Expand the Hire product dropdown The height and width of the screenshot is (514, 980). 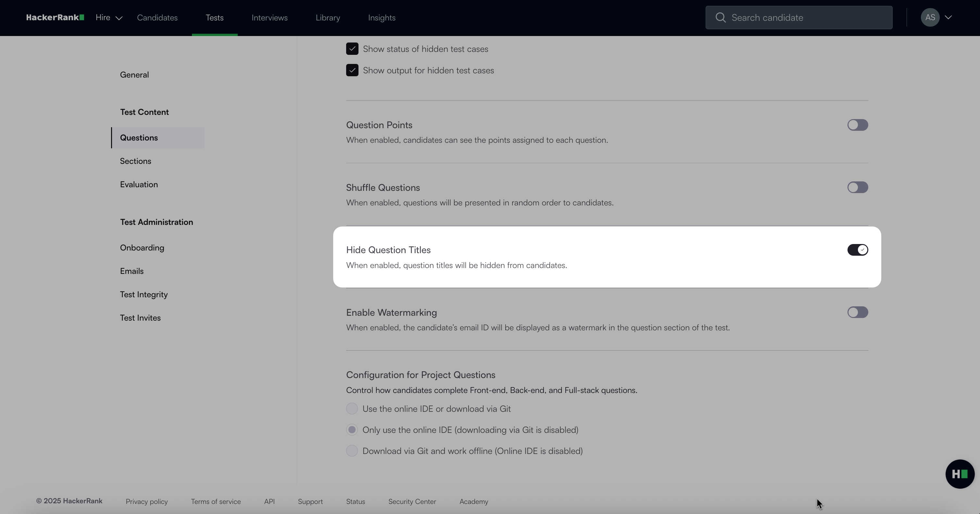(x=109, y=18)
